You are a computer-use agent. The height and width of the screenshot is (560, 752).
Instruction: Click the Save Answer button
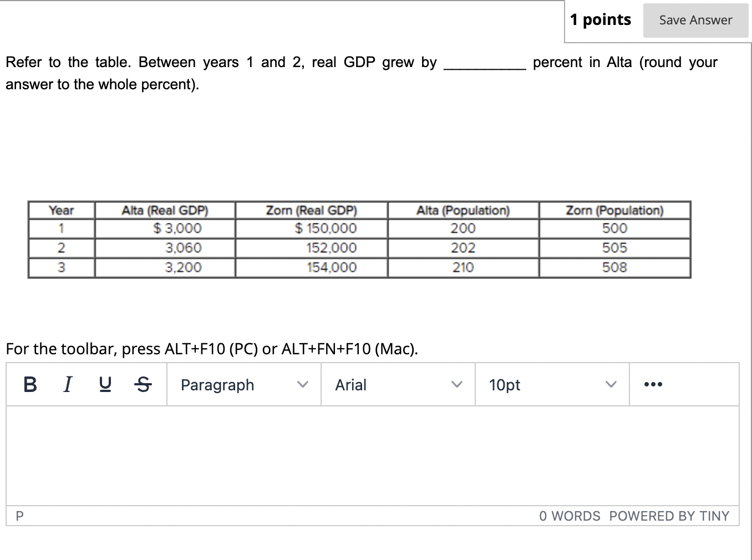point(695,19)
